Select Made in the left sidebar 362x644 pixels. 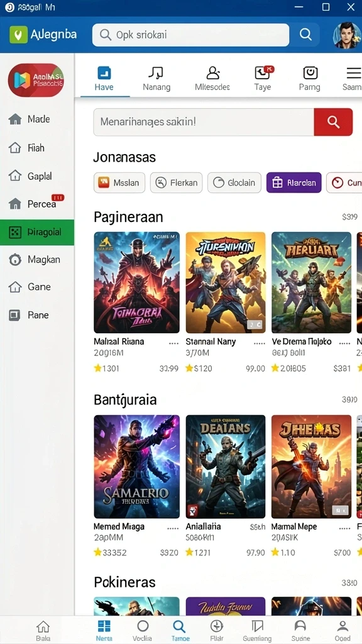coord(37,119)
